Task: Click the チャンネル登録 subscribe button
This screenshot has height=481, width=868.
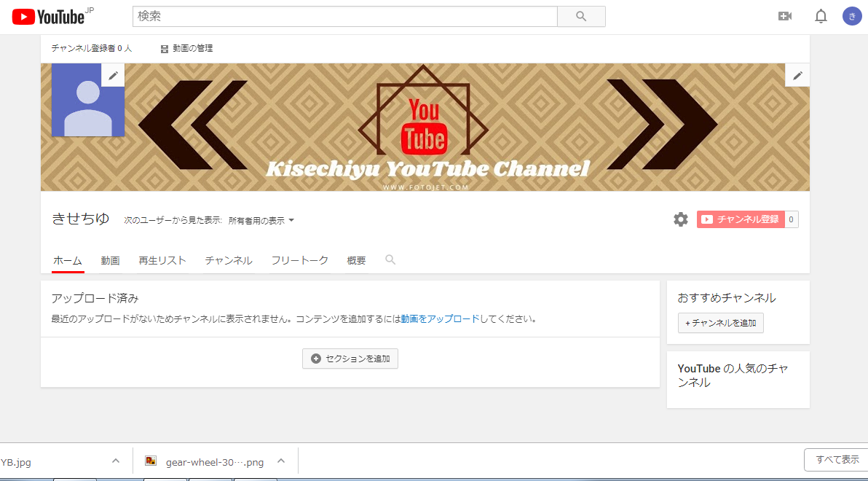Action: (x=741, y=219)
